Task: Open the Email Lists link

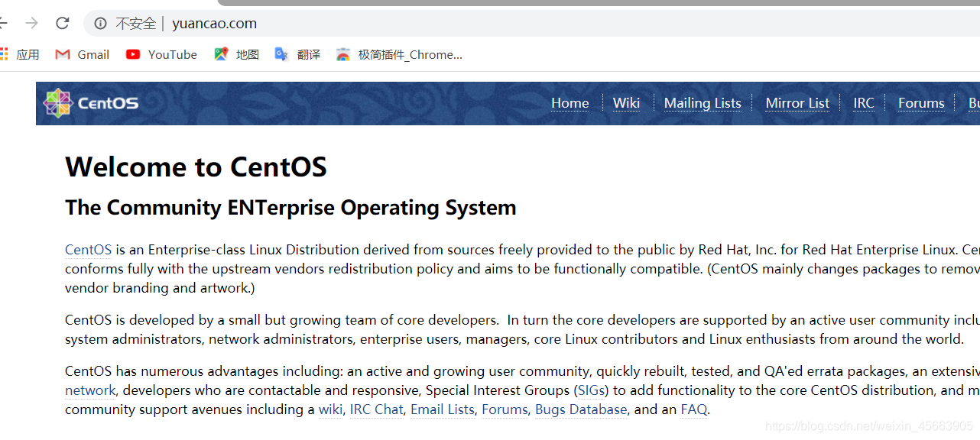Action: (x=443, y=409)
